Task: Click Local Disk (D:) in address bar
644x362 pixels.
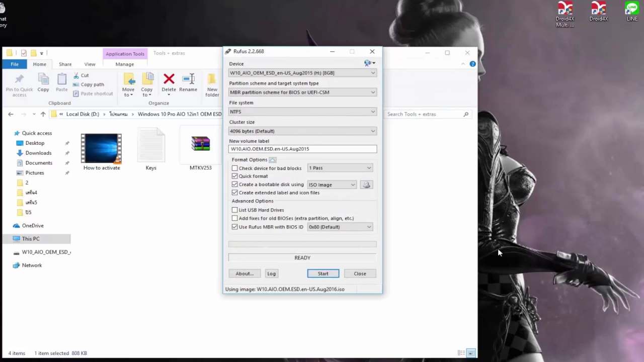Action: [83, 114]
